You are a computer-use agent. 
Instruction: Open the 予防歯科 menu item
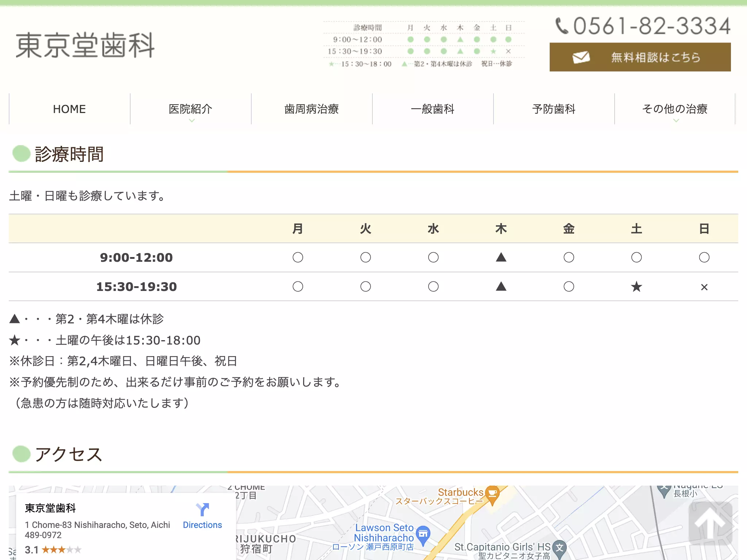coord(554,109)
